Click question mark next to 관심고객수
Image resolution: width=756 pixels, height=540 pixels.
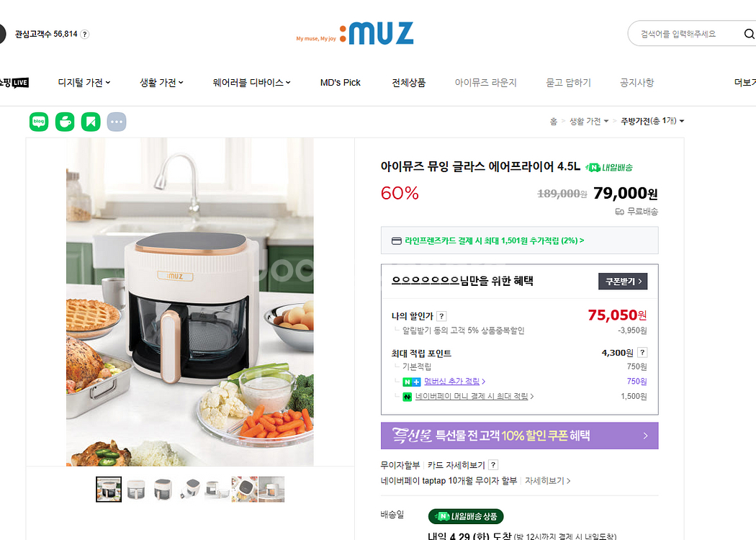coord(84,35)
